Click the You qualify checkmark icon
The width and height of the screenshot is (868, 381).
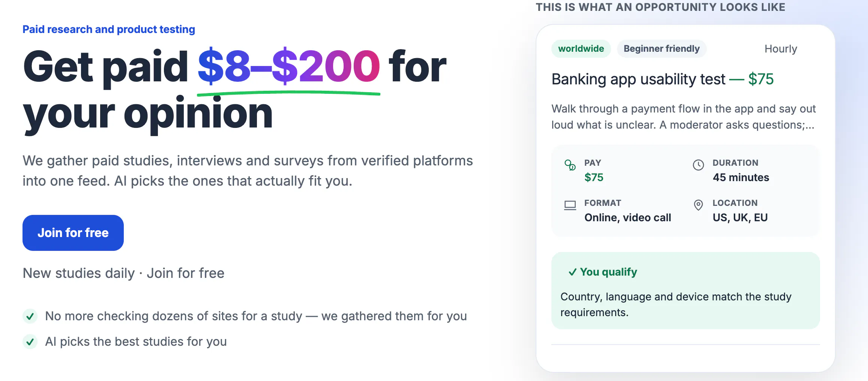[572, 272]
